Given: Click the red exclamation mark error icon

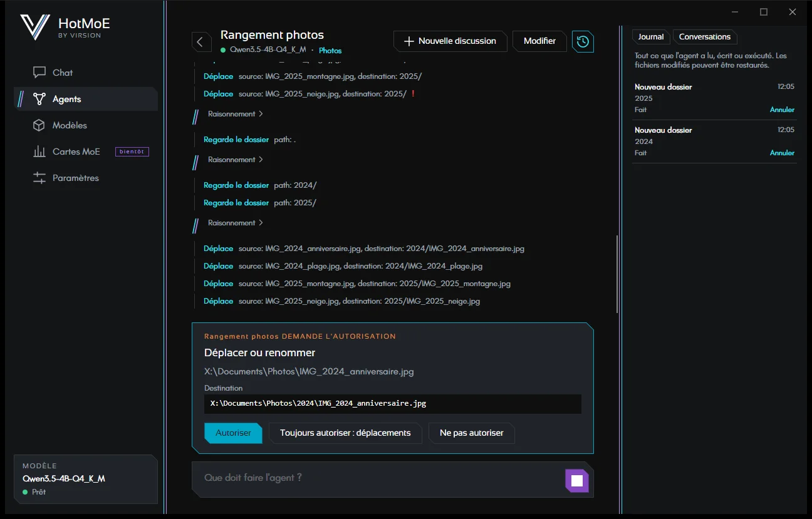Looking at the screenshot, I should 414,94.
